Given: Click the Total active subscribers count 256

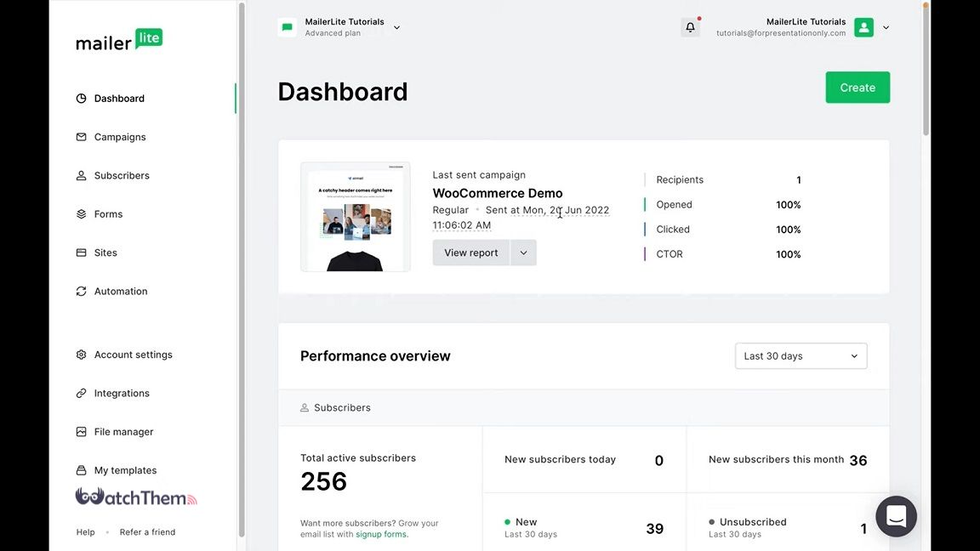Looking at the screenshot, I should tap(324, 481).
